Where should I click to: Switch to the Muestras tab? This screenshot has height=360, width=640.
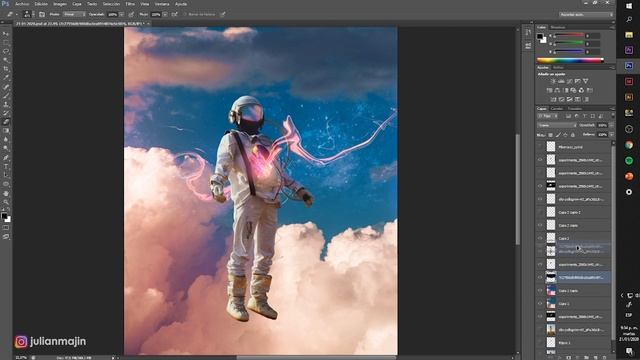(558, 27)
